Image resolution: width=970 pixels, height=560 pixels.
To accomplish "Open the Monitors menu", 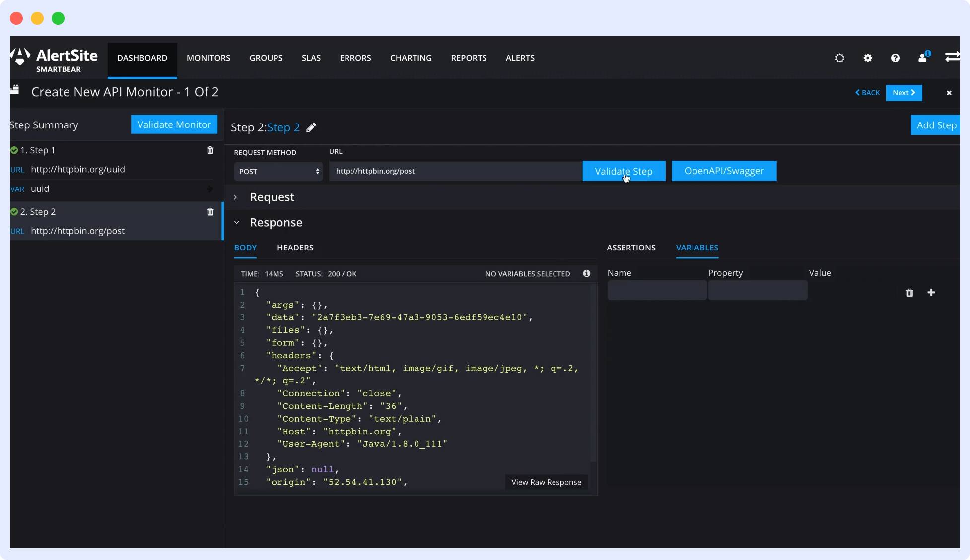I will (x=208, y=58).
